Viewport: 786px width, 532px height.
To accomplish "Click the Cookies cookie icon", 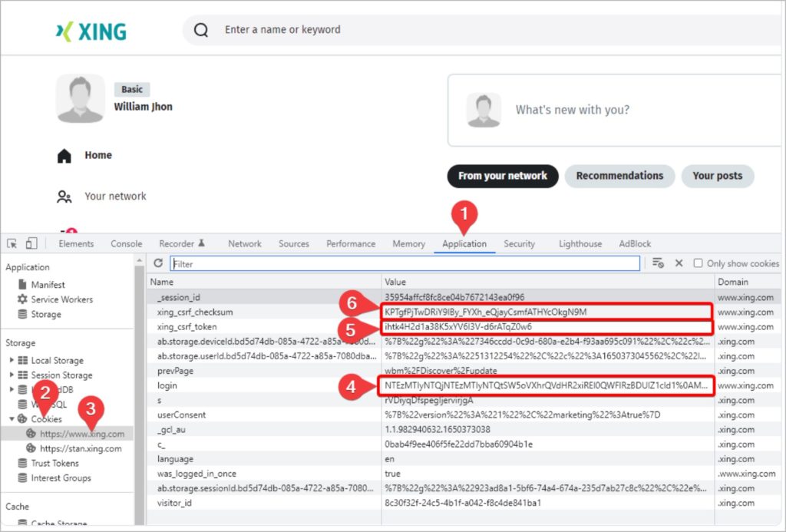I will [x=22, y=418].
